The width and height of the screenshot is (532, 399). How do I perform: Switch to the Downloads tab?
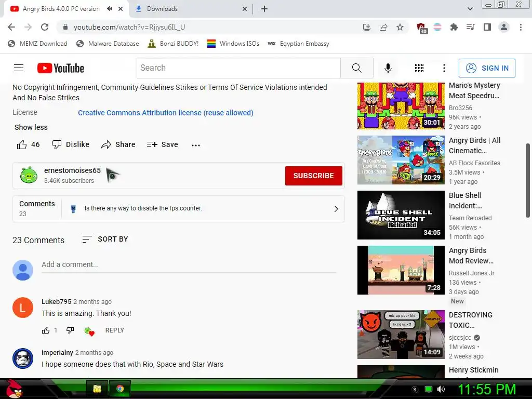192,9
